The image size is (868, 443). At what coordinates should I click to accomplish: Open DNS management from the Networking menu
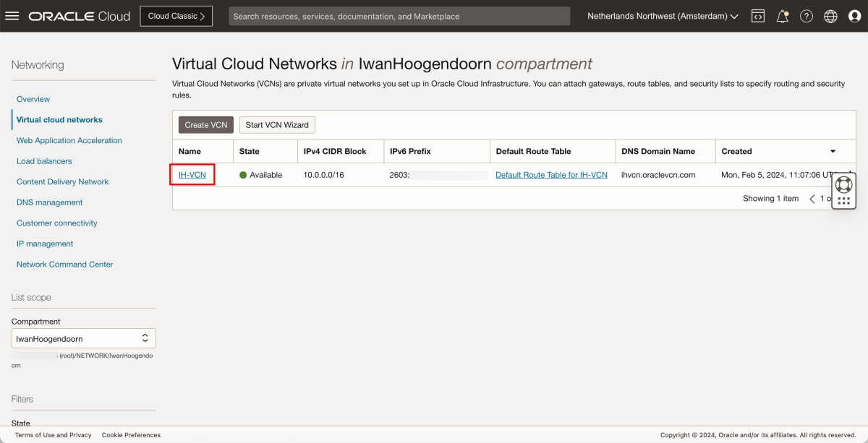click(x=49, y=202)
